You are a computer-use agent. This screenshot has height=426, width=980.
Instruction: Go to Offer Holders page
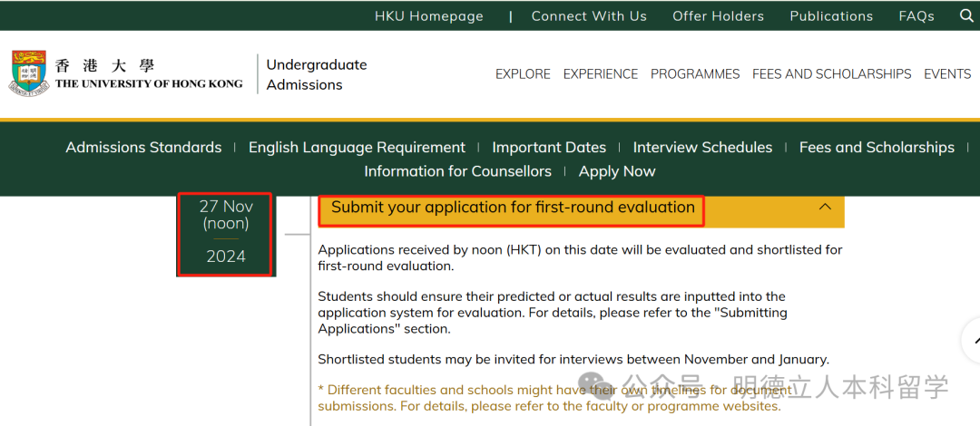(718, 16)
